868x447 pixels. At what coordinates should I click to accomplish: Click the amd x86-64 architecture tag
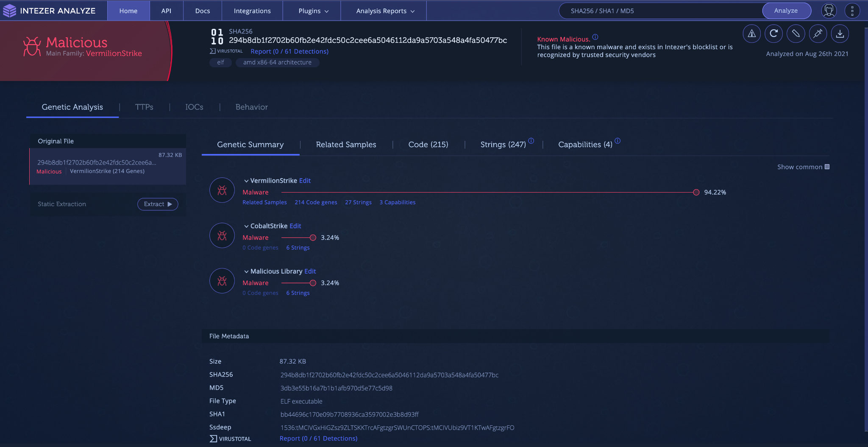(277, 62)
